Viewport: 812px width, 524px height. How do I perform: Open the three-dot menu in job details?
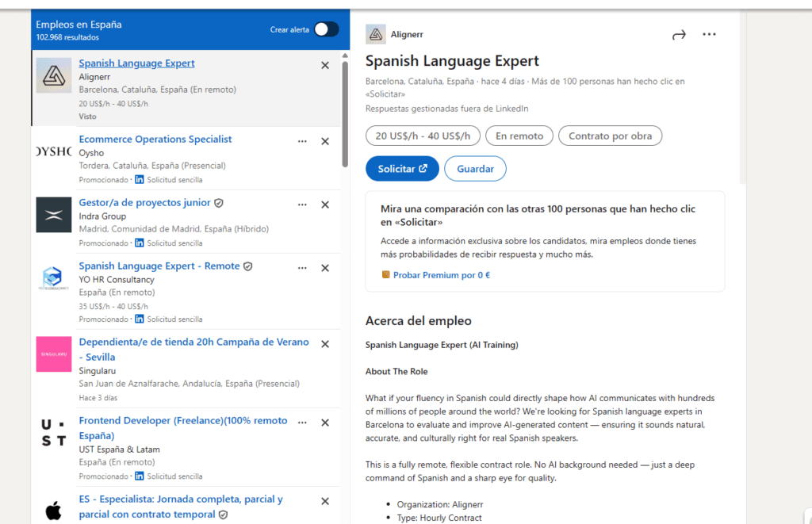tap(709, 34)
